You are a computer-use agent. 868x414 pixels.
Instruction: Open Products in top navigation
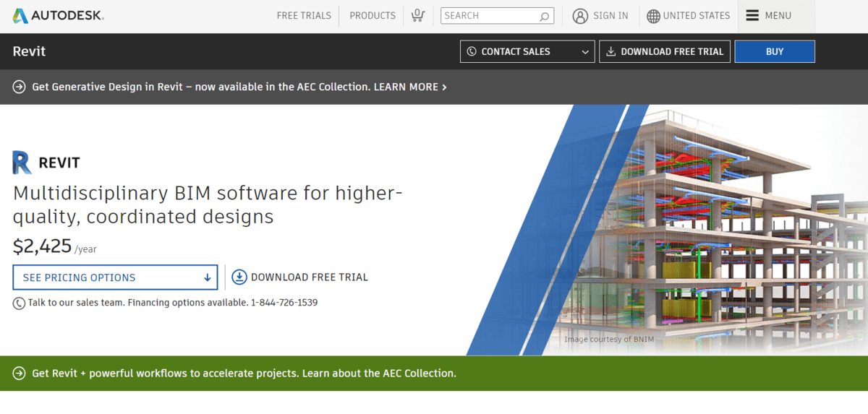[x=373, y=15]
